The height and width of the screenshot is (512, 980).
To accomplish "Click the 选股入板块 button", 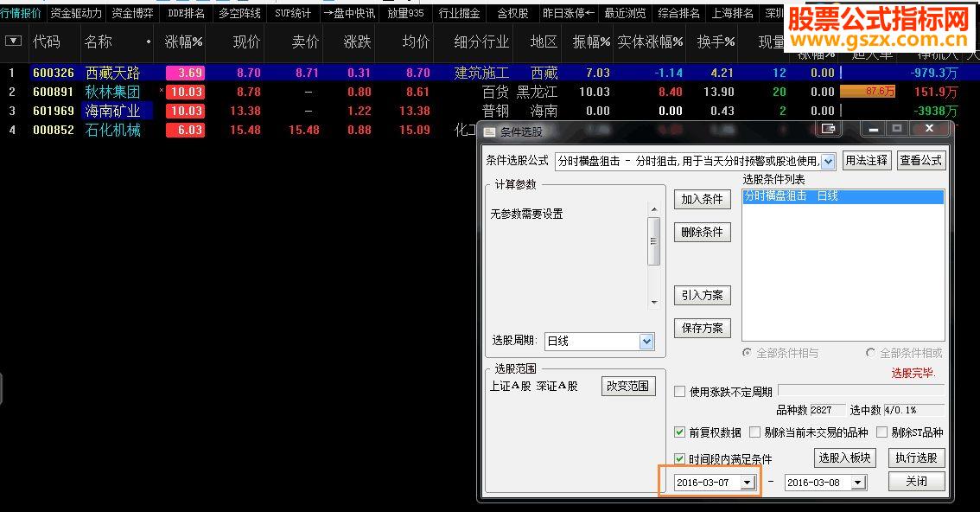I will click(x=845, y=458).
